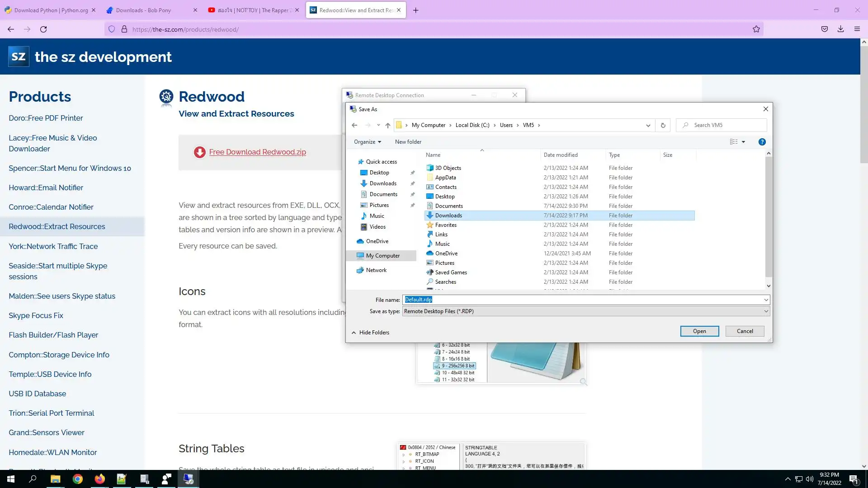
Task: Expand the File name dropdown arrow
Action: [x=766, y=300]
